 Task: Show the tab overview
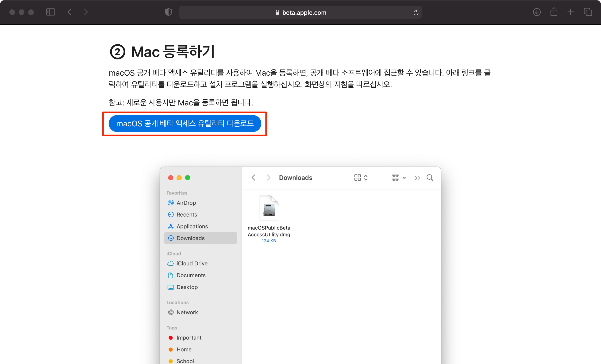tap(588, 12)
